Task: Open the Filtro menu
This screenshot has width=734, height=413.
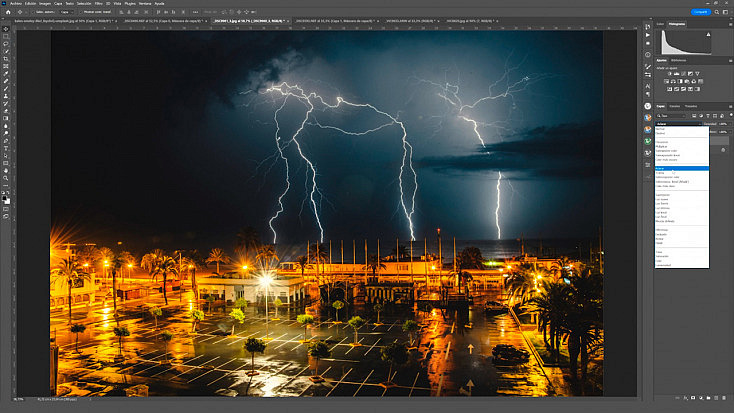Action: click(98, 3)
